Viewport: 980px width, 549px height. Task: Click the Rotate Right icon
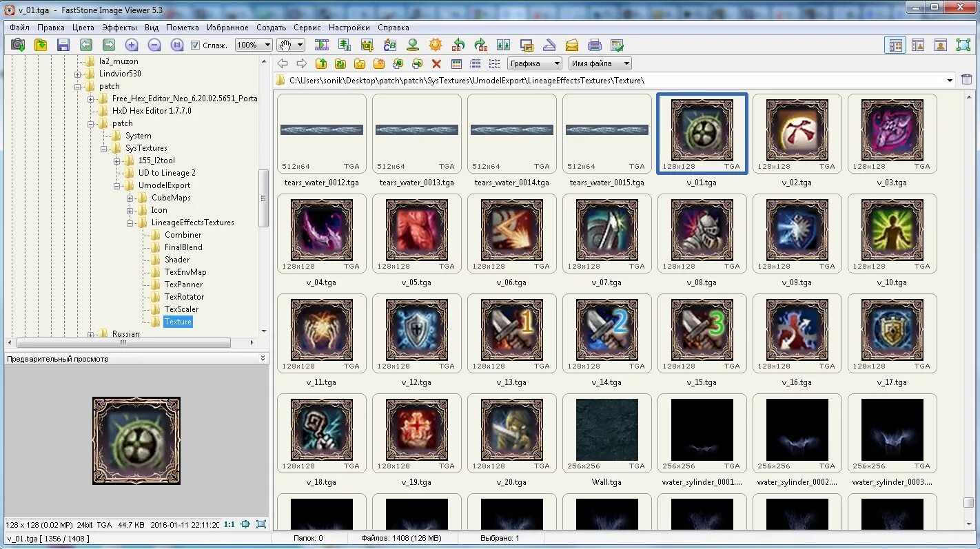pos(481,45)
